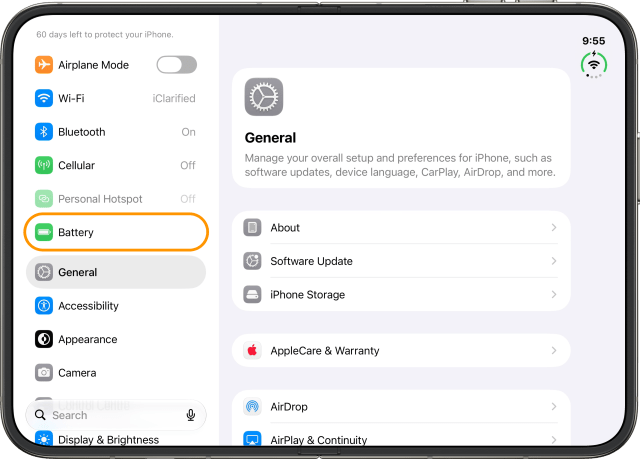Click the General description paragraph

point(400,165)
